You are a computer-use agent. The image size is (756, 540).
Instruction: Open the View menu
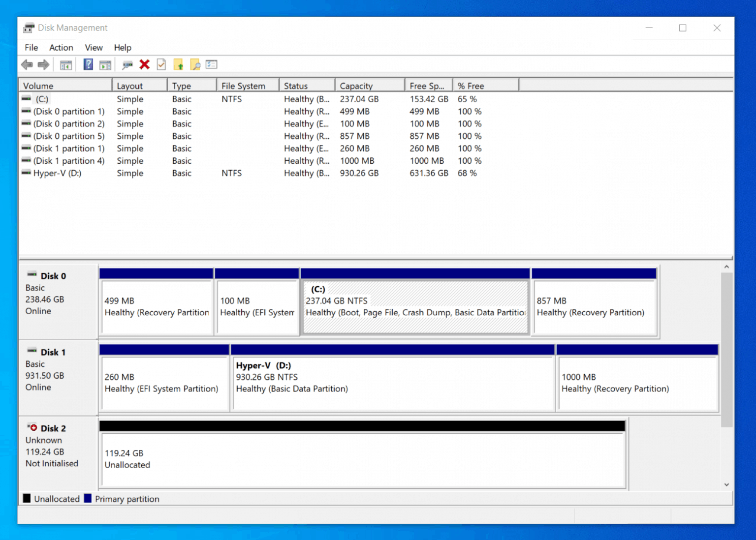tap(93, 47)
